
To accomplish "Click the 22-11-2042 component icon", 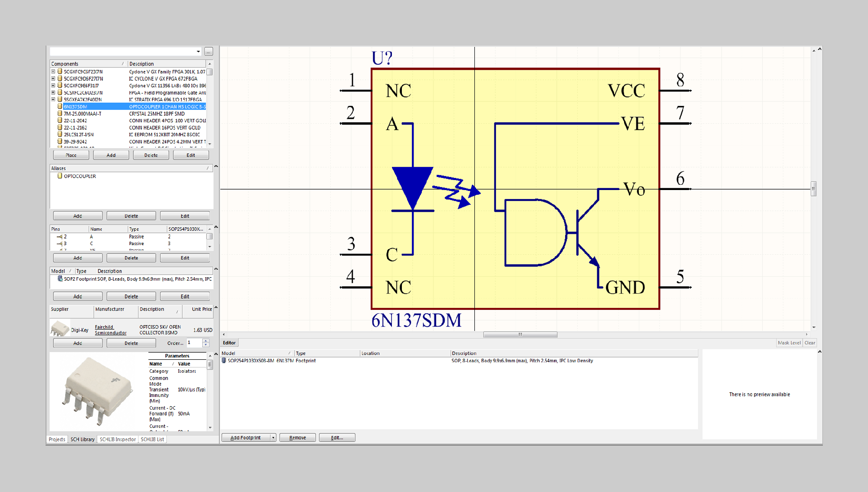I will click(x=60, y=120).
